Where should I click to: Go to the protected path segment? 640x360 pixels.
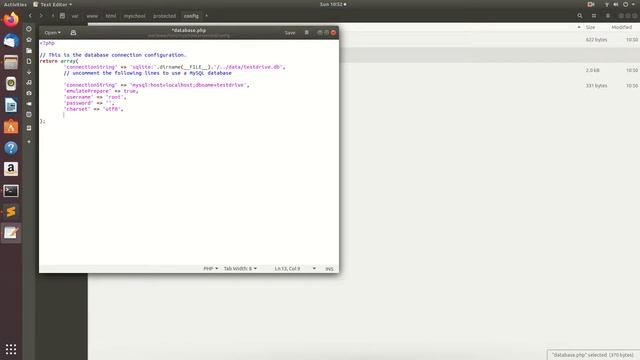coord(164,16)
